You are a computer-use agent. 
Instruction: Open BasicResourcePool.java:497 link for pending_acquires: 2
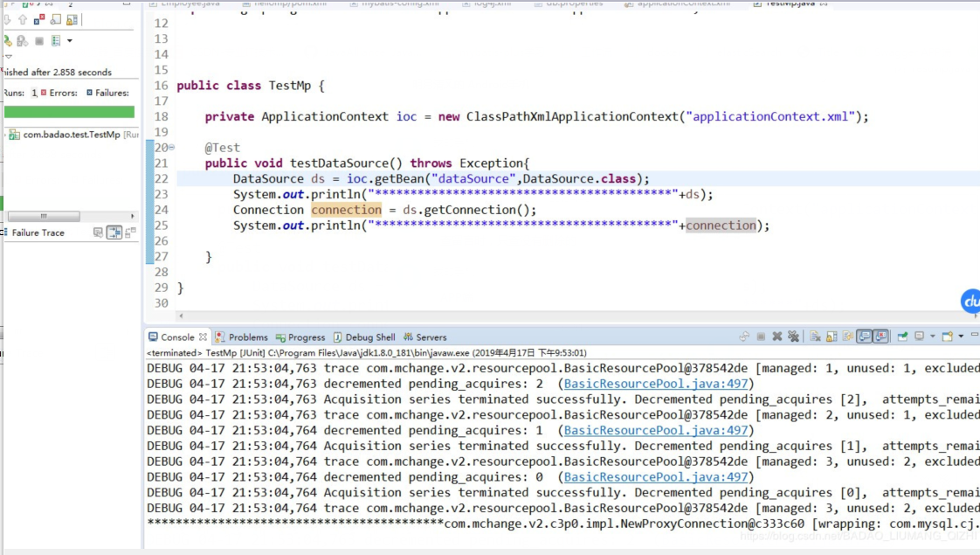click(x=656, y=384)
